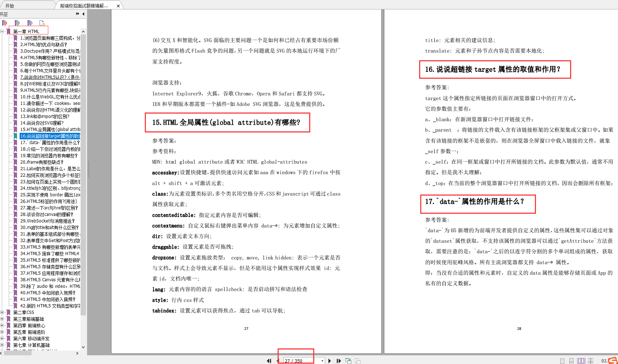This screenshot has height=364, width=618.
Task: Expand the 第六章 移动端开发 node
Action: [x=2, y=339]
